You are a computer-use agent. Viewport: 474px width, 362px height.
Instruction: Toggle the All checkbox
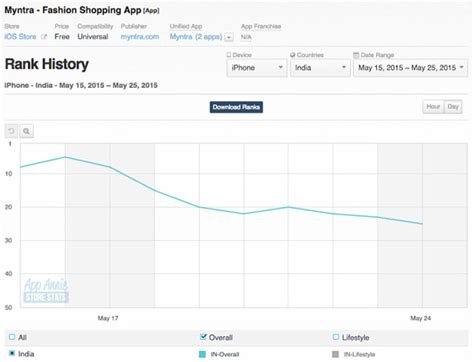click(x=12, y=337)
